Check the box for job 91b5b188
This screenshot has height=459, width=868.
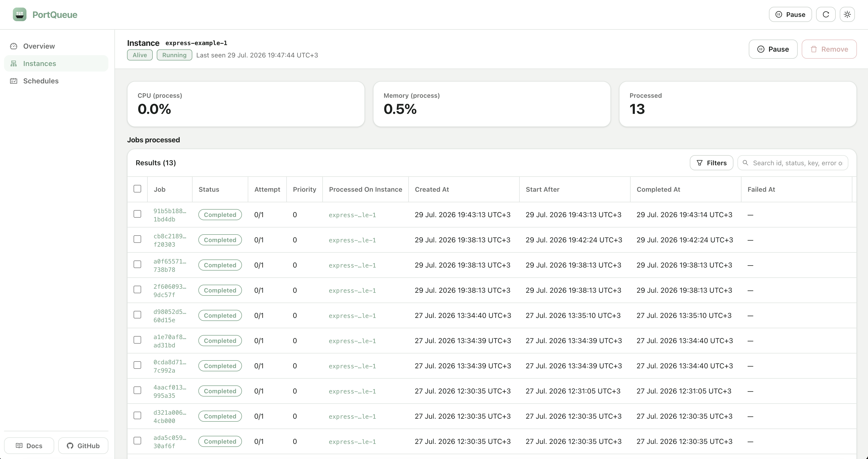(x=137, y=214)
